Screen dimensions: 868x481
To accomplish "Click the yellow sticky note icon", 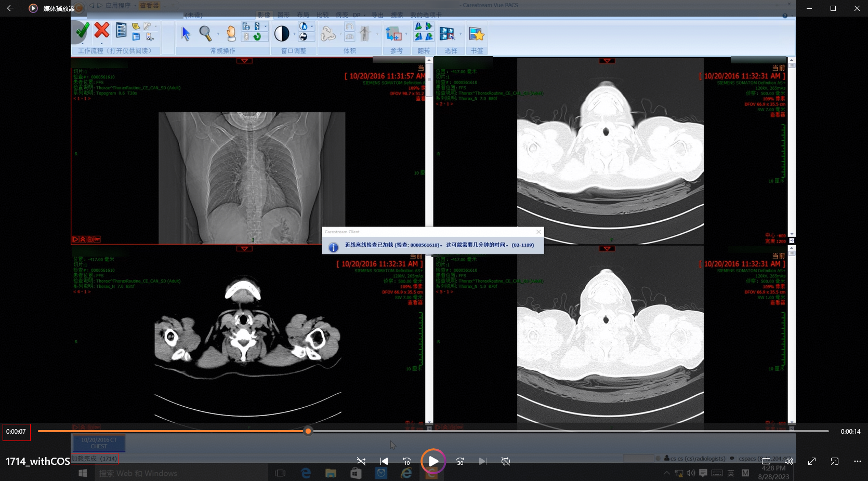I will click(x=136, y=26).
